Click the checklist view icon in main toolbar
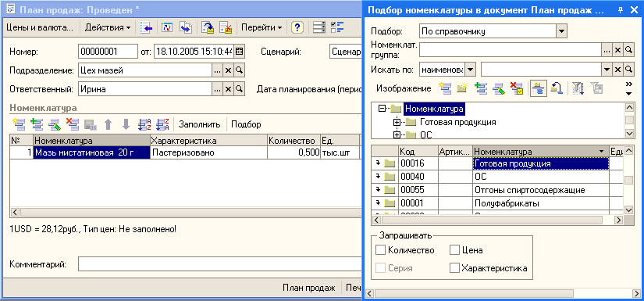The width and height of the screenshot is (644, 301). pos(337,27)
